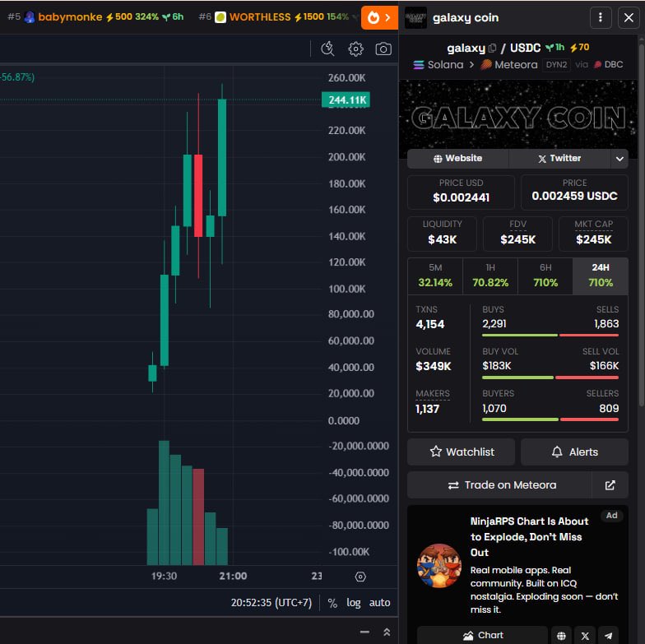Click the FDV $245K box
The width and height of the screenshot is (645, 644).
[518, 234]
